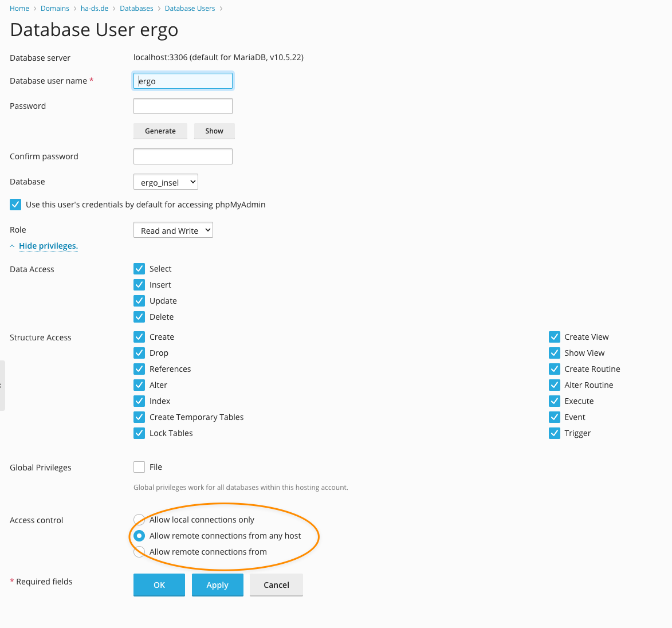Collapse privileges via Hide privileges link
This screenshot has width=672, height=628.
48,246
